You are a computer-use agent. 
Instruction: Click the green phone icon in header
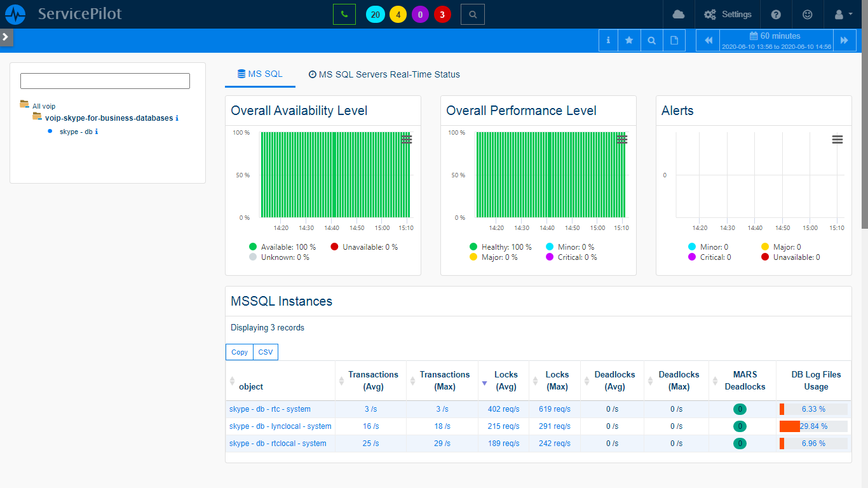[x=344, y=14]
